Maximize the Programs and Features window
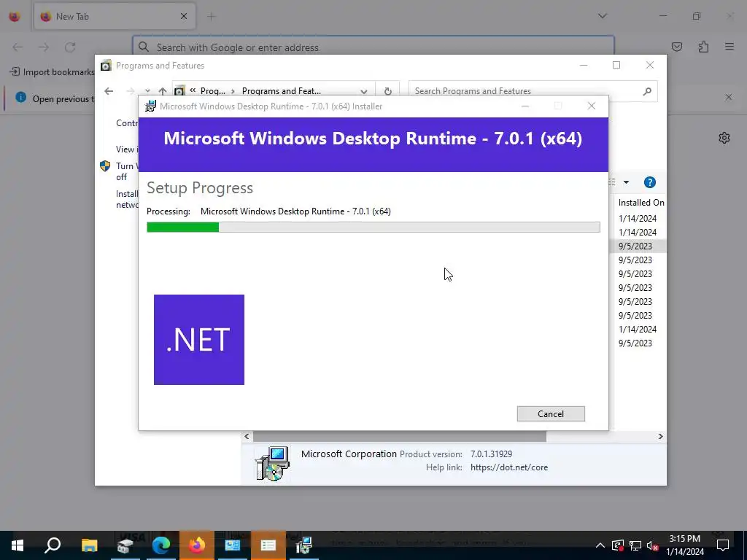 616,65
